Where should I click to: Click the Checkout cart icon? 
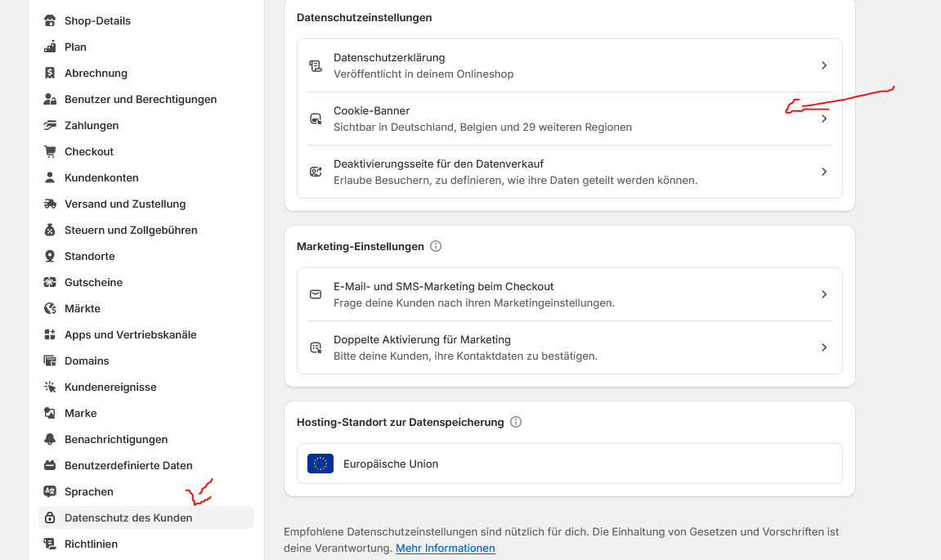pos(50,151)
